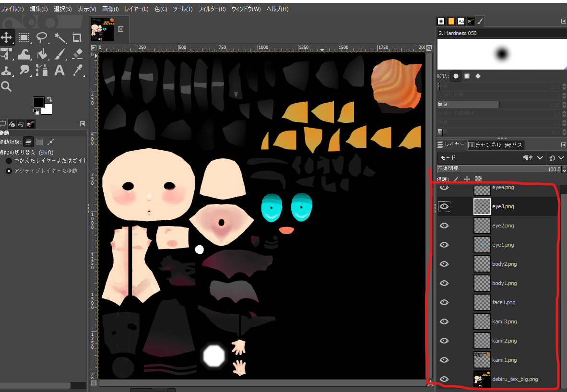Open the フィルター(R) menu

tap(212, 9)
